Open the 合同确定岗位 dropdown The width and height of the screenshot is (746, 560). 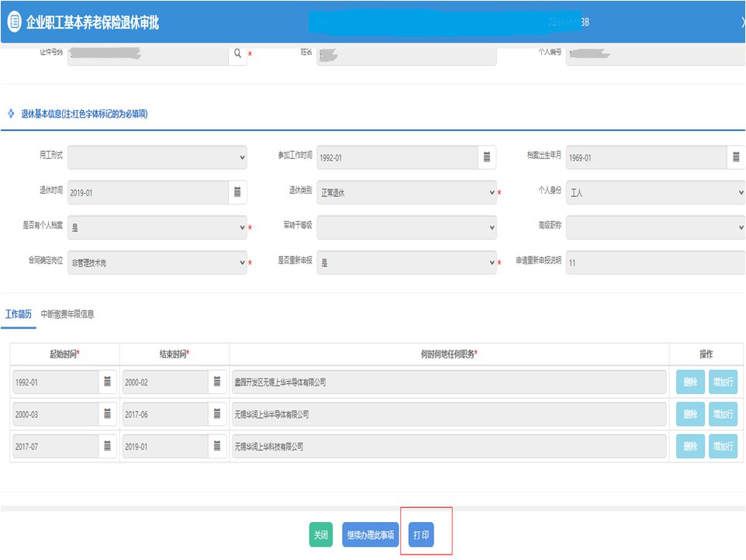(157, 263)
